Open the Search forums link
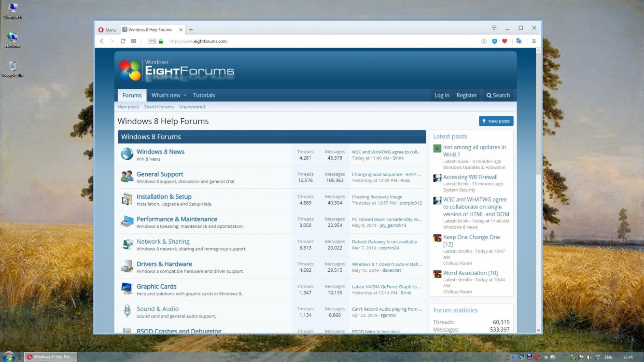Viewport: 644px width, 362px height. click(159, 107)
